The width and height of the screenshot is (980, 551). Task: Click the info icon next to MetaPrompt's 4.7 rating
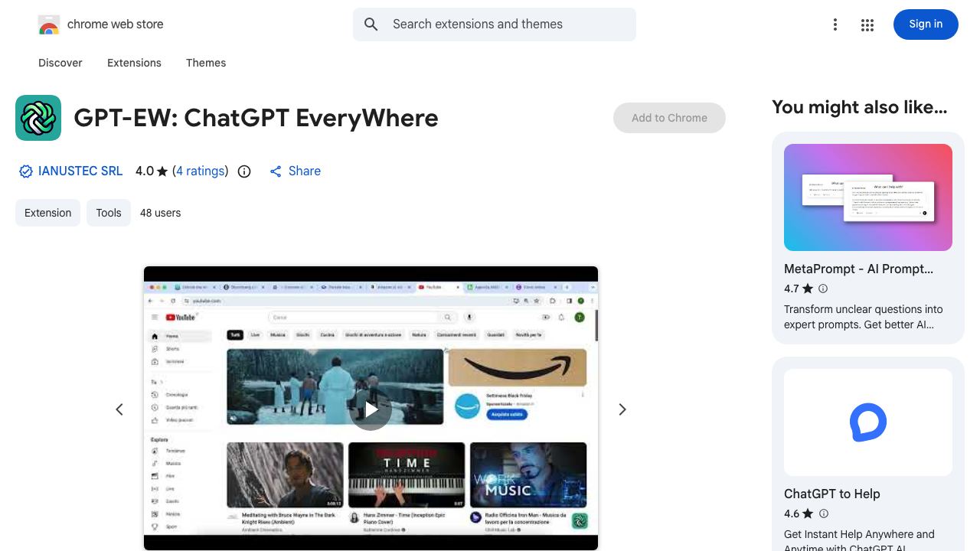click(x=823, y=289)
